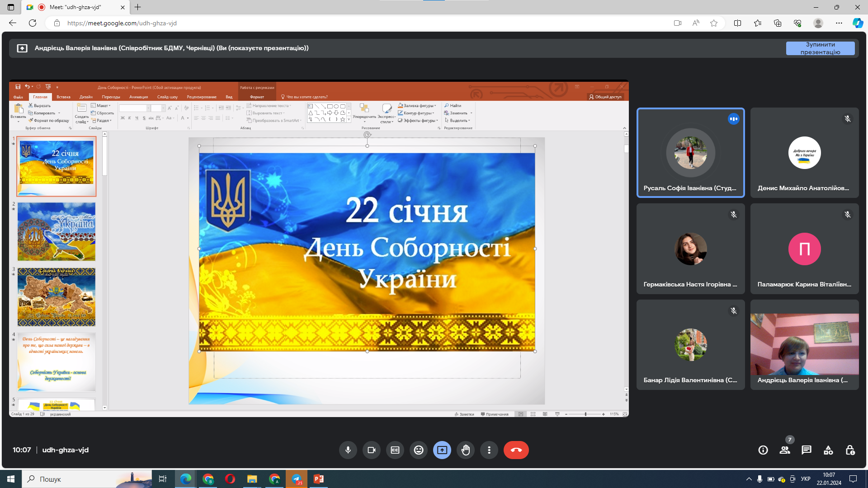
Task: Switch to the Meet udh-ghza-vjd browser tab
Action: (x=75, y=7)
